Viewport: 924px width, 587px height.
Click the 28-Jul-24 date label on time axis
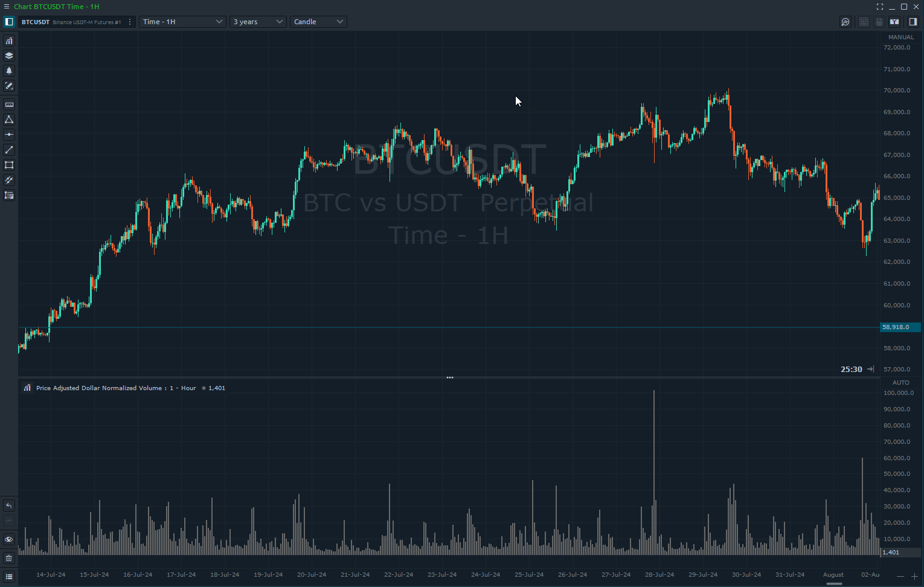pos(659,574)
